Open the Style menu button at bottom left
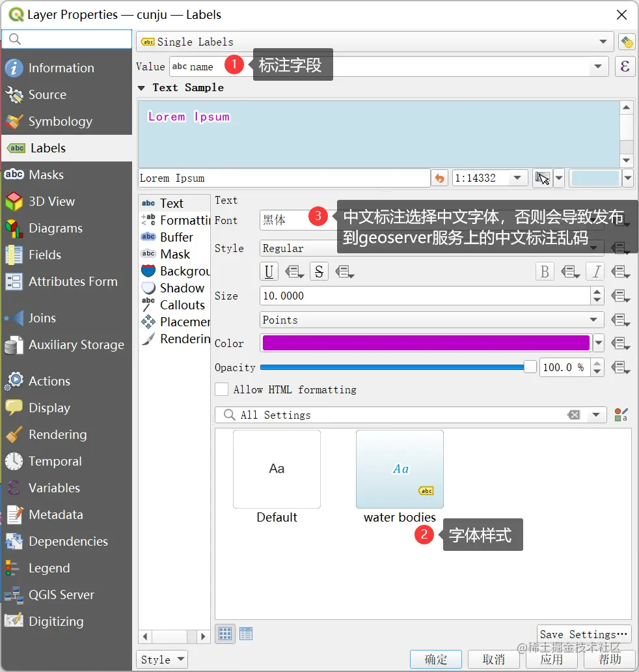Image resolution: width=639 pixels, height=672 pixels. (x=162, y=659)
